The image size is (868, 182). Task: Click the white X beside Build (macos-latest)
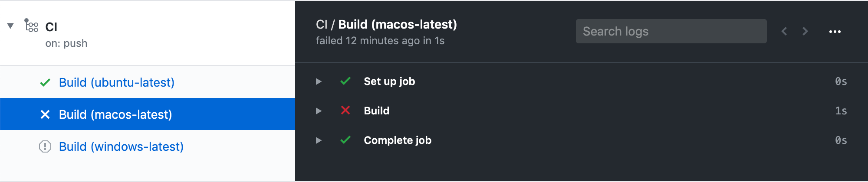45,114
